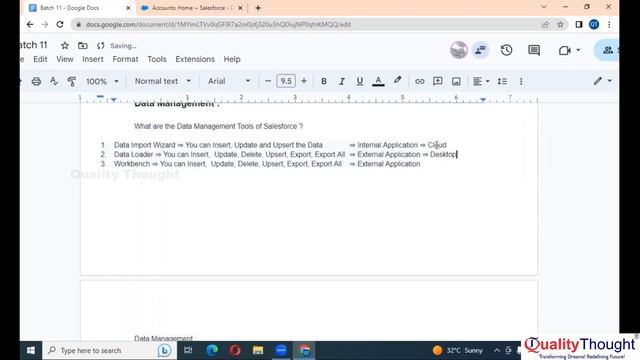Open the toolbar More options menu

pos(521,81)
